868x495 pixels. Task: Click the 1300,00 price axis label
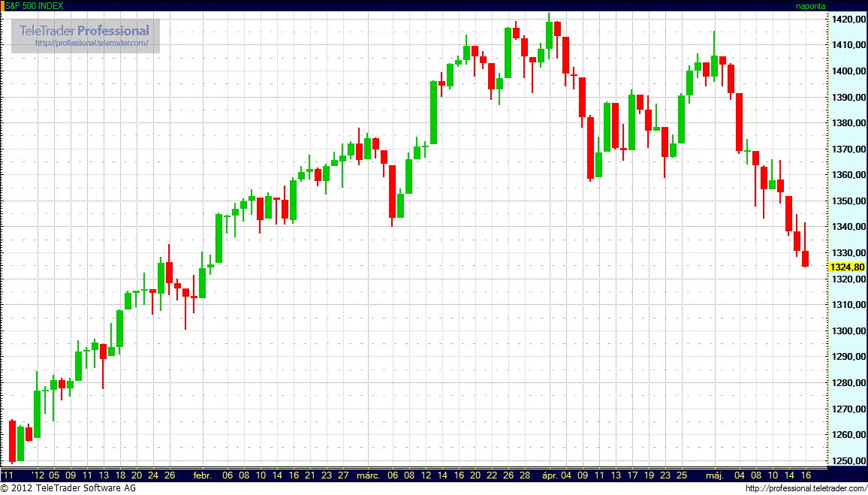point(848,331)
